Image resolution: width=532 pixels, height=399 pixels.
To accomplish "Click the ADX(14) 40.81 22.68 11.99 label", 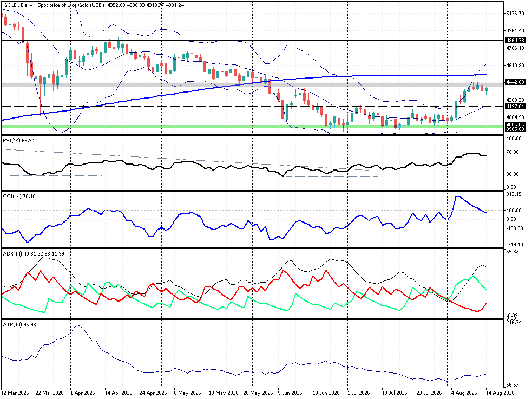I will (x=33, y=253).
